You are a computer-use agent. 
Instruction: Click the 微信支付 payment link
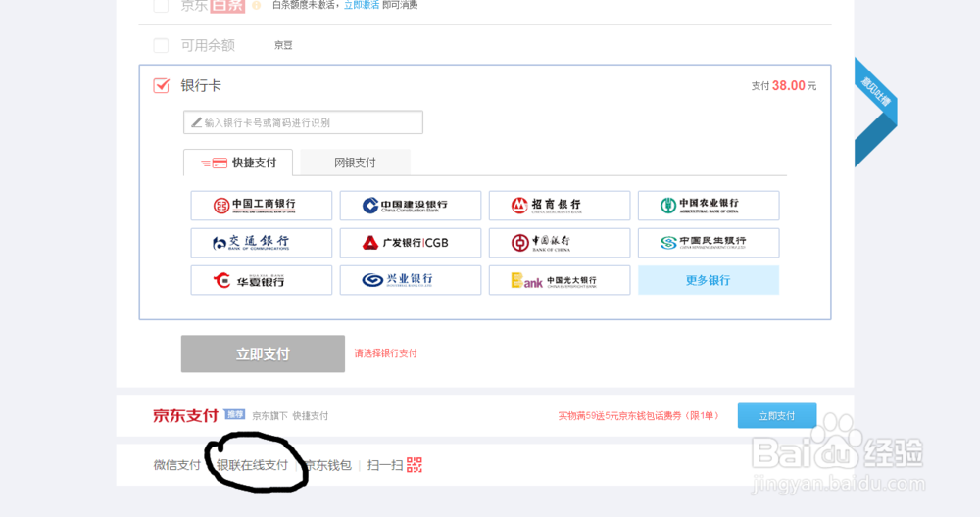(x=176, y=465)
